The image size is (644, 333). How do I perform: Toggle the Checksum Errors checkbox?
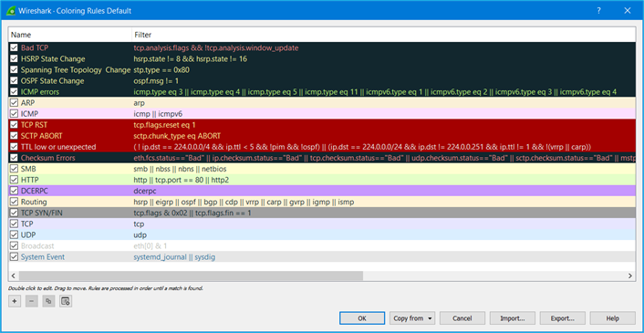pos(15,158)
